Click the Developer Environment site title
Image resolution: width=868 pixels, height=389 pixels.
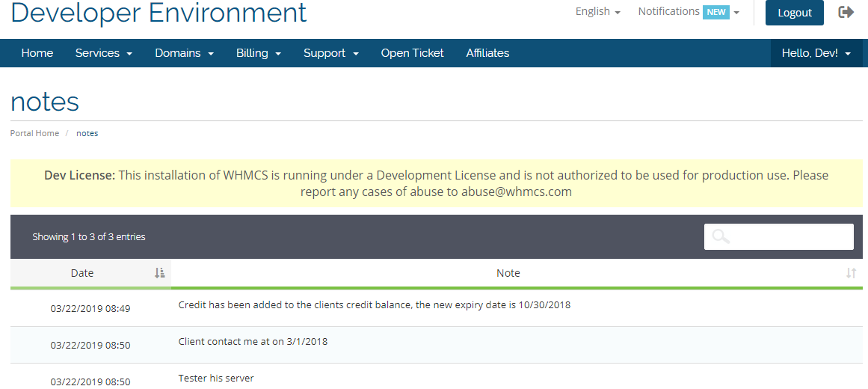coord(158,12)
